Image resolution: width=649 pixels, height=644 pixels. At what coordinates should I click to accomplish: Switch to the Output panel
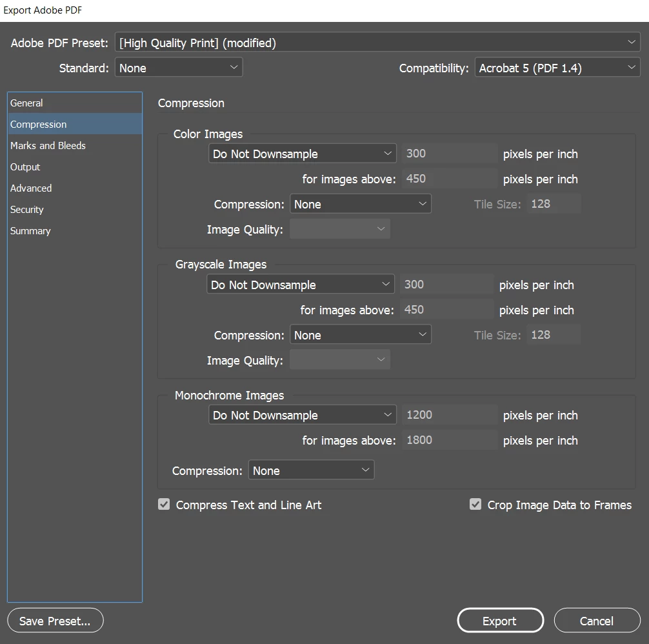pyautogui.click(x=75, y=166)
